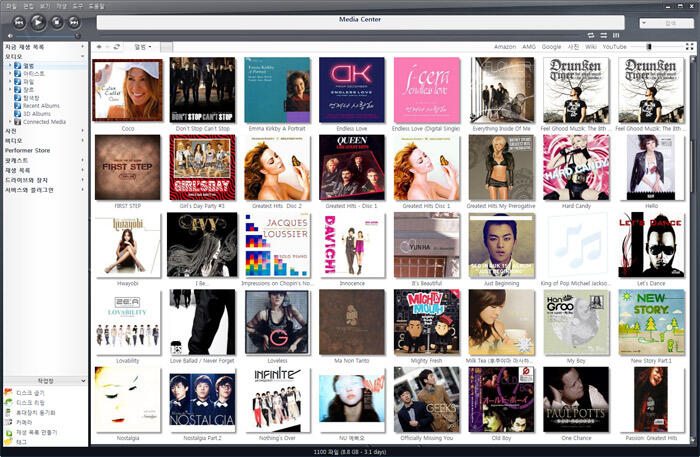Expand the 팟캐스트 section arrow
700x457 pixels.
[83, 160]
